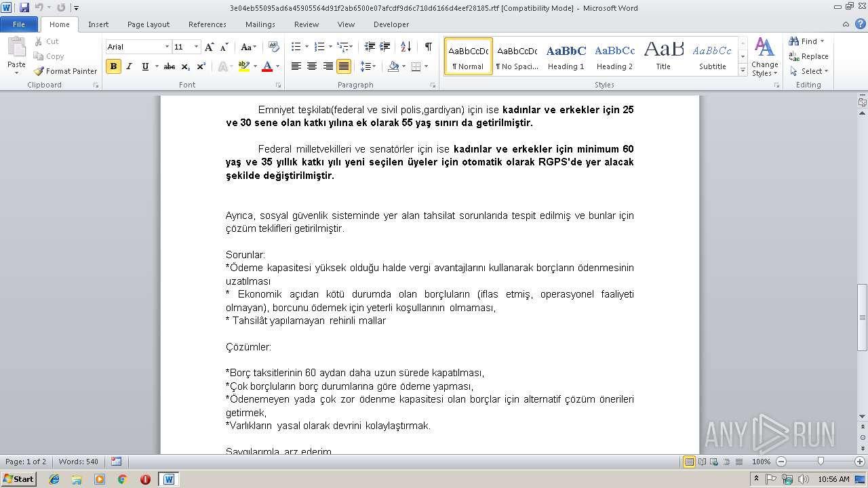Switch to References tab
This screenshot has width=868, height=488.
pos(208,24)
